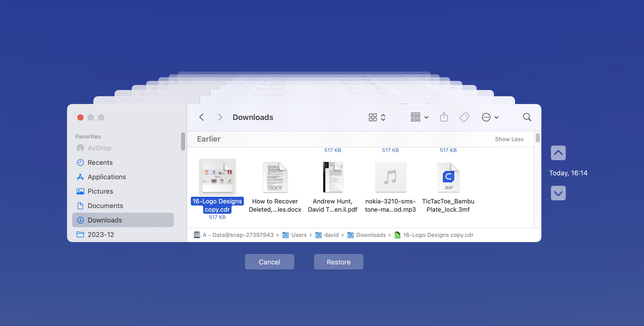Viewport: 644px width, 326px height.
Task: Click back navigation arrow
Action: [x=202, y=117]
